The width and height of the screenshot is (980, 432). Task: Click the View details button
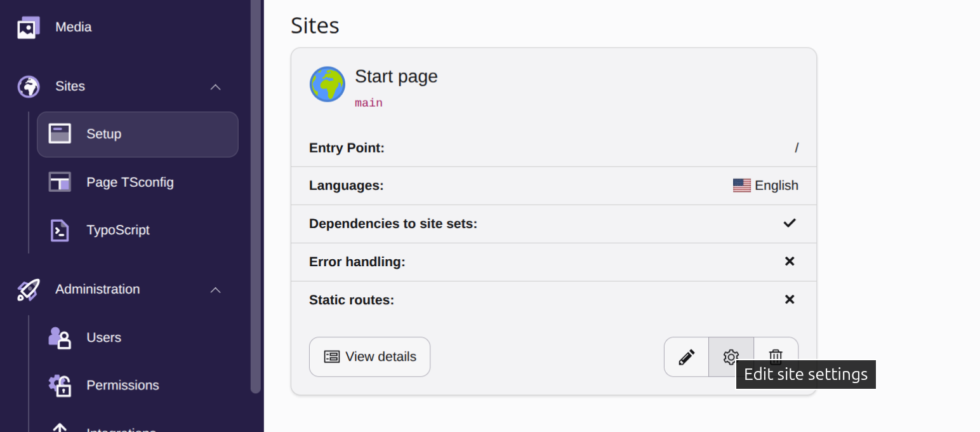[x=369, y=356]
